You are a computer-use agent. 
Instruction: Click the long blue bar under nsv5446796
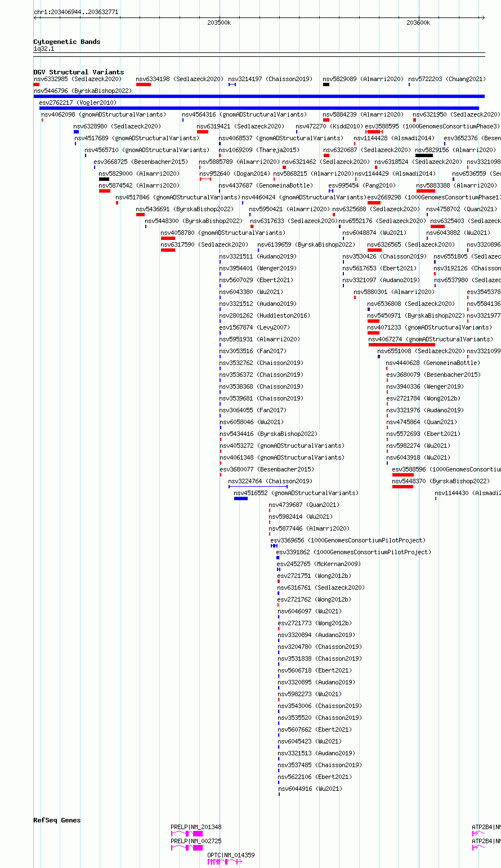point(259,96)
